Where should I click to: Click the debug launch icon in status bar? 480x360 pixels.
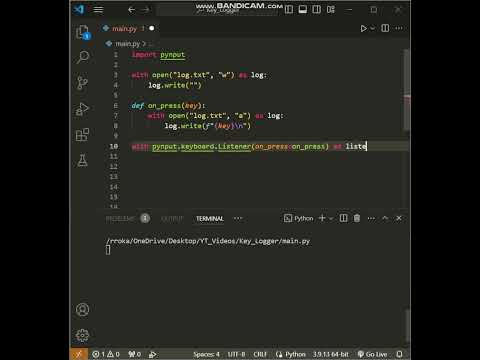[x=153, y=354]
